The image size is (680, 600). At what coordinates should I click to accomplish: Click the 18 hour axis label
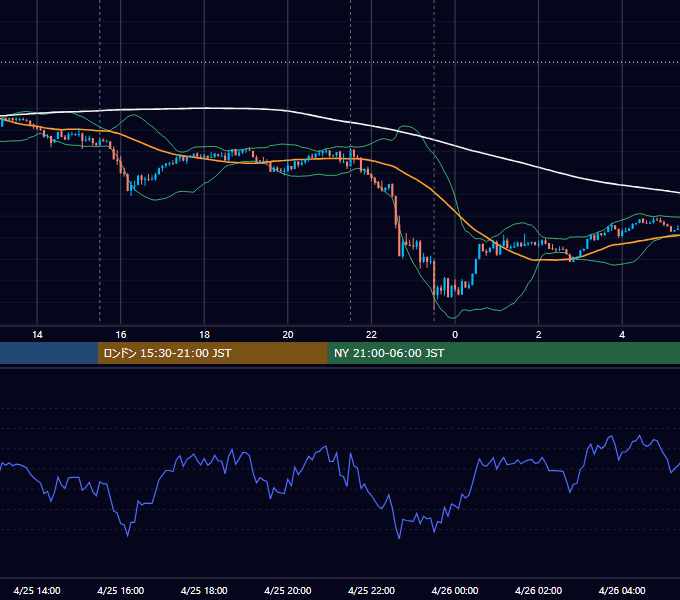(204, 335)
